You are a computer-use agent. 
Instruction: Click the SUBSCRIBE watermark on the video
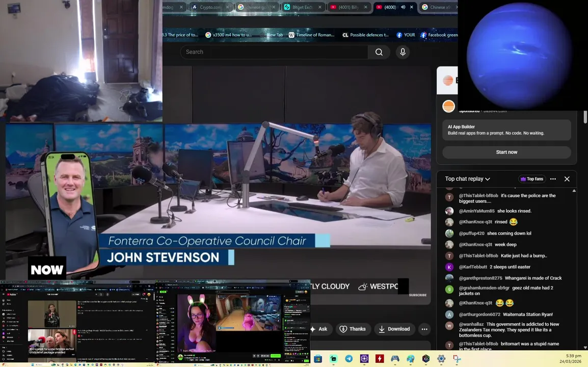pos(418,295)
